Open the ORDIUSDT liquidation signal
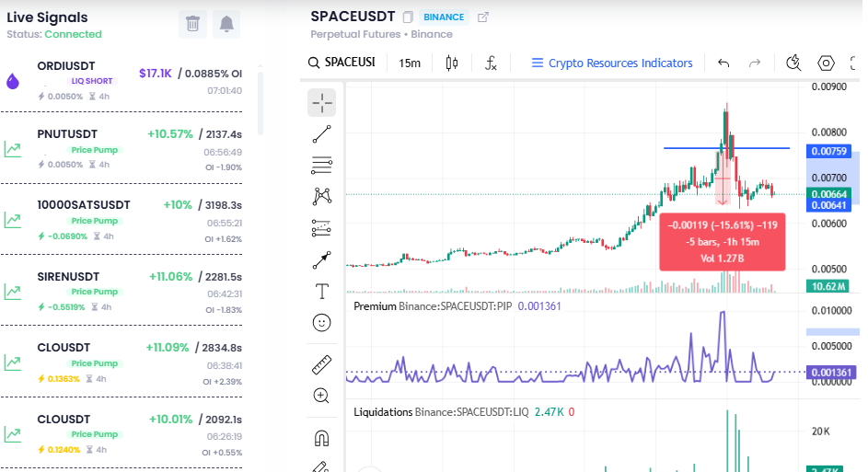 pyautogui.click(x=122, y=81)
